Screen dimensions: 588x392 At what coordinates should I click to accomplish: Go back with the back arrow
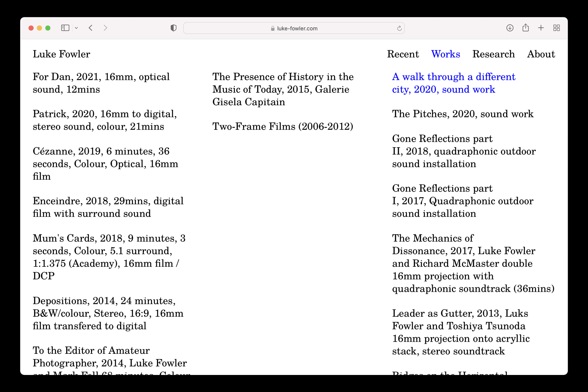pos(91,28)
